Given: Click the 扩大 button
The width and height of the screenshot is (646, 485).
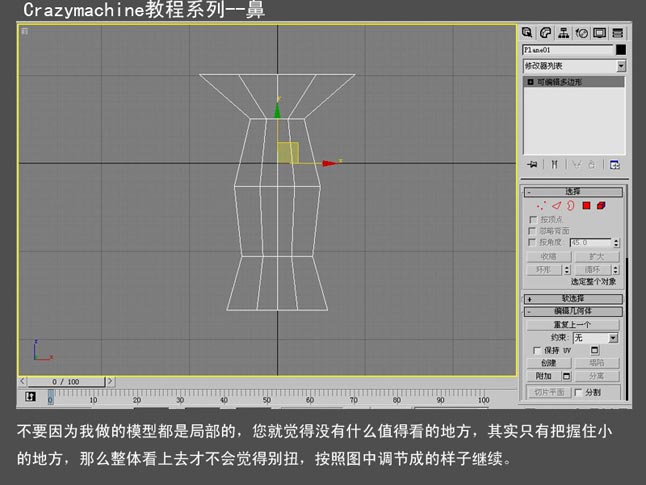Looking at the screenshot, I should click(x=597, y=257).
